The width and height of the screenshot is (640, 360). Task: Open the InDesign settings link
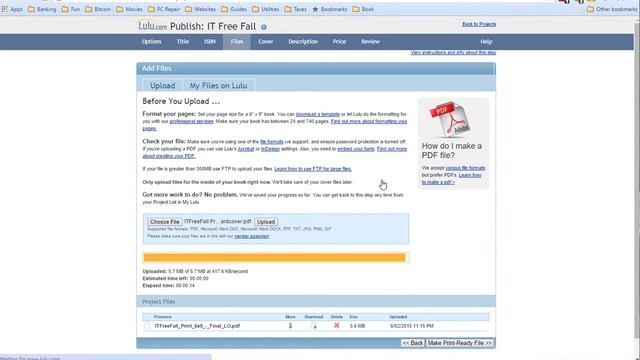270,149
